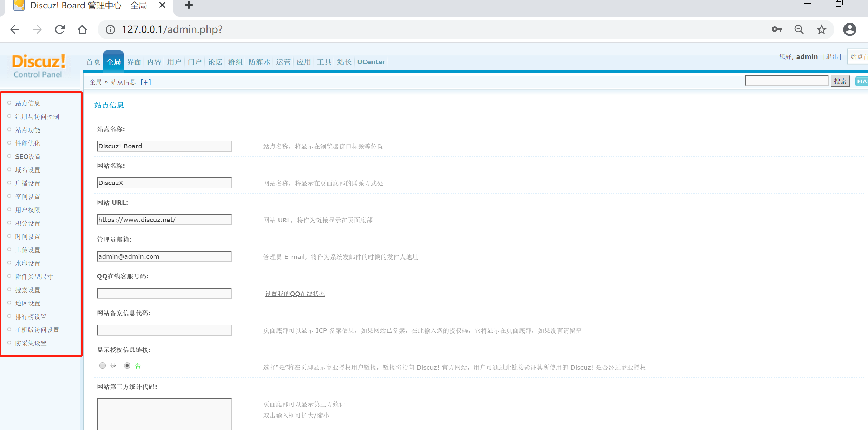Image resolution: width=868 pixels, height=430 pixels.
Task: Open saved passwords key icon
Action: point(776,29)
